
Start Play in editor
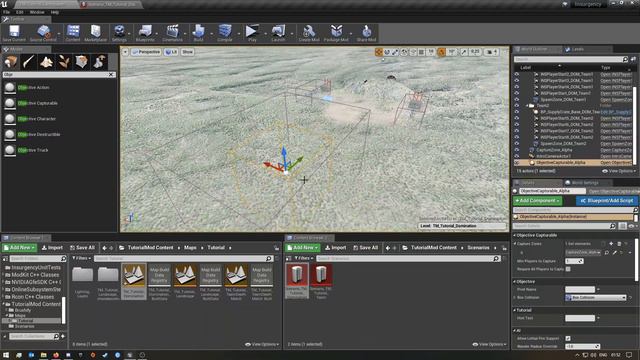pyautogui.click(x=252, y=33)
